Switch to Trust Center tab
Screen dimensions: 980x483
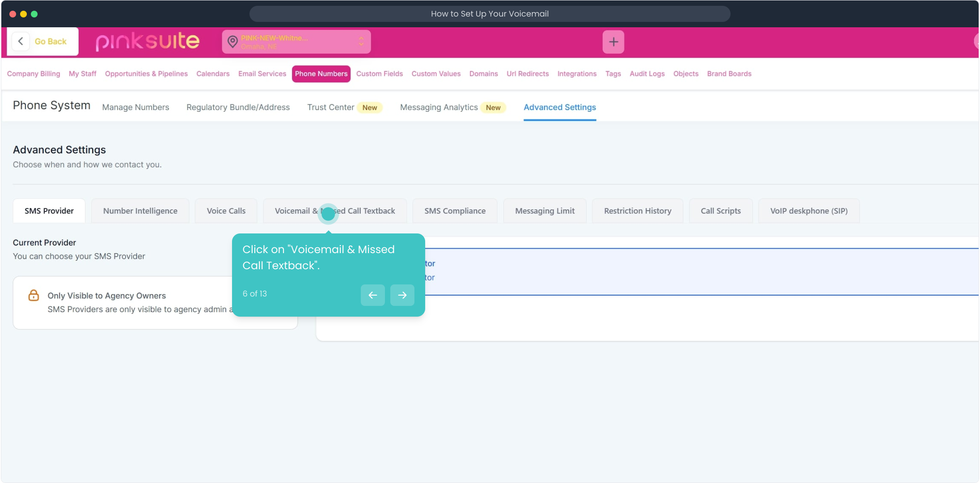(330, 107)
